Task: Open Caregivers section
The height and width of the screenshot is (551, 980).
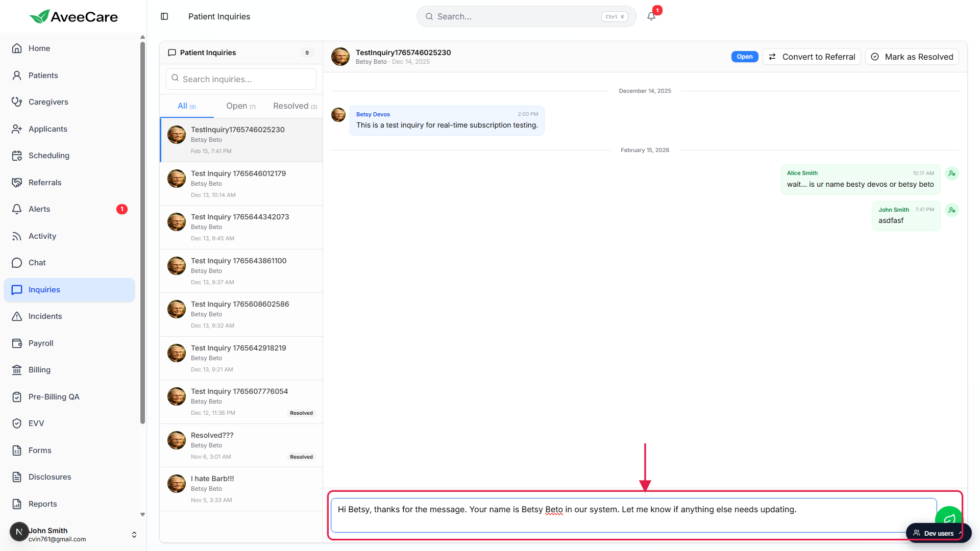Action: point(69,102)
